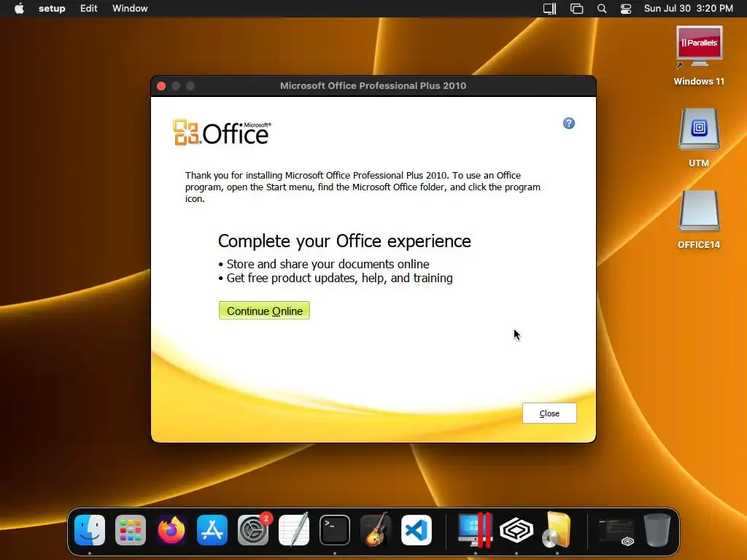Launch GarageBand from the Dock

coord(376,530)
